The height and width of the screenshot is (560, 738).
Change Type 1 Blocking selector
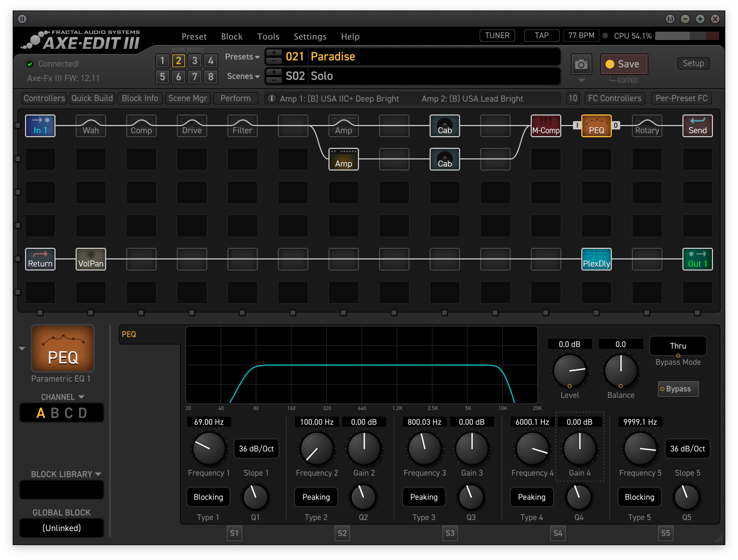coord(208,497)
